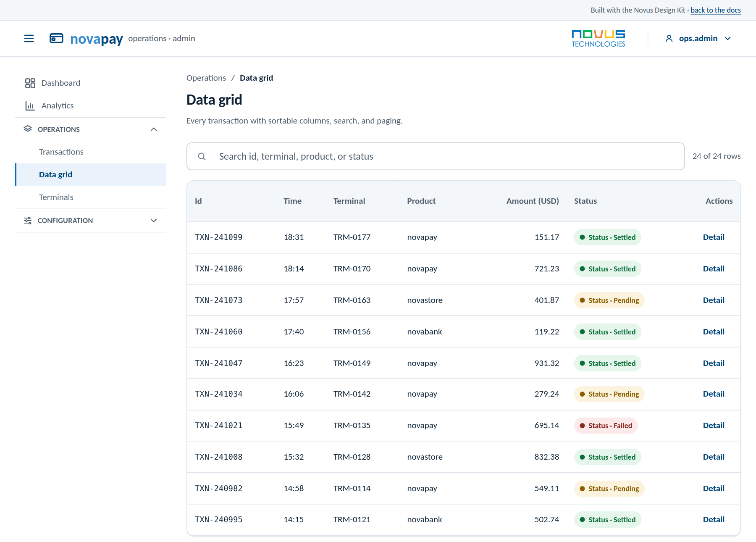
Task: Sort by the Amount (USD) column header
Action: pos(533,201)
